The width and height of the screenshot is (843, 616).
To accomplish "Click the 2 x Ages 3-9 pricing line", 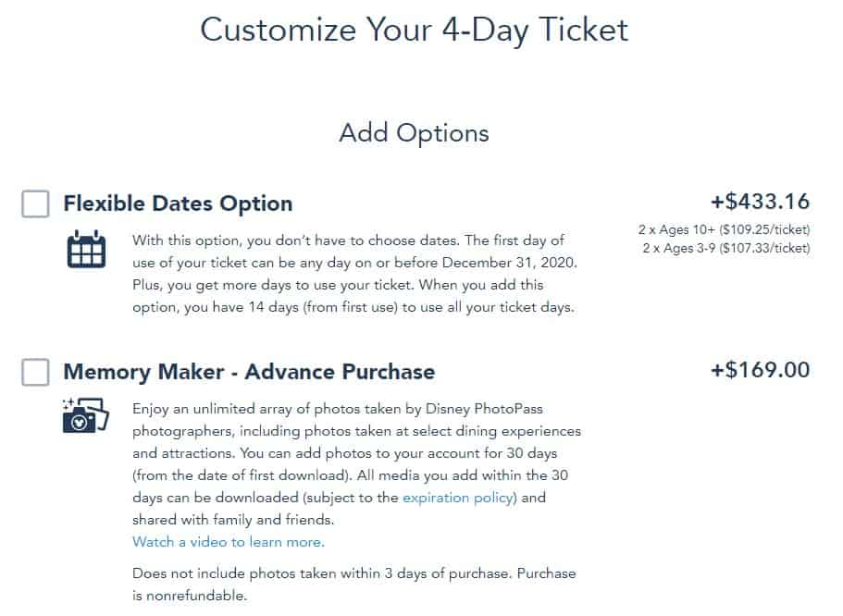I will [728, 247].
